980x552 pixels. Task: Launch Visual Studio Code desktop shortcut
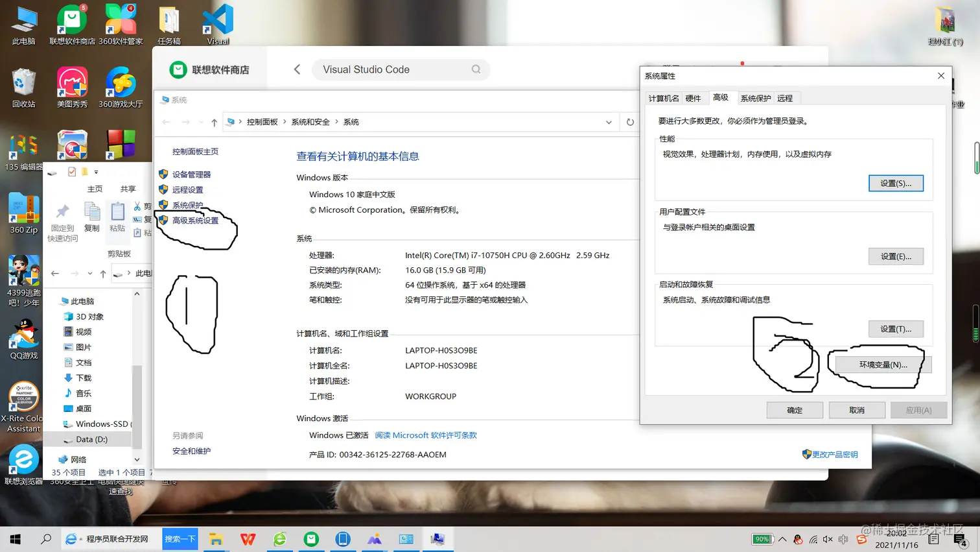pos(218,25)
